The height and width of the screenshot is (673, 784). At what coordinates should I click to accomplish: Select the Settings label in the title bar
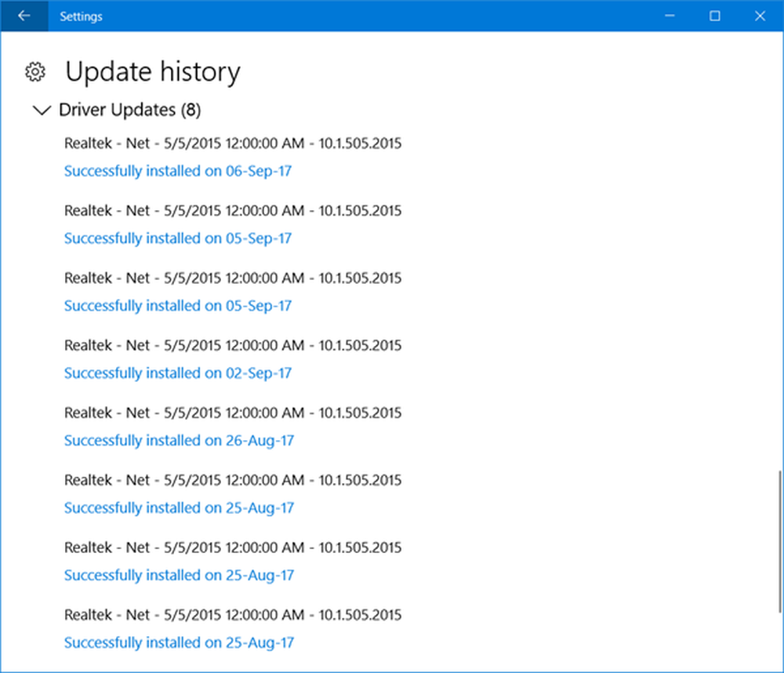tap(81, 16)
